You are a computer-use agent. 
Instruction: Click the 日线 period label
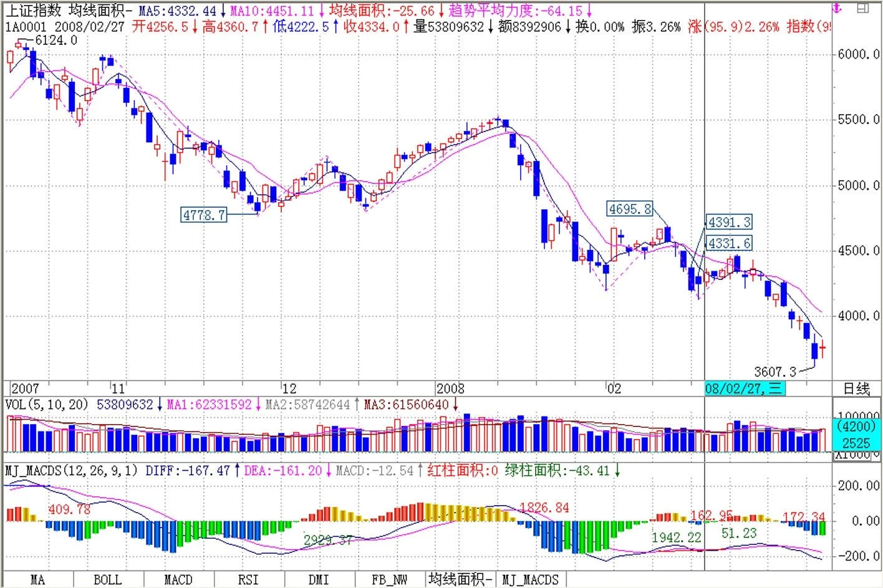[856, 389]
